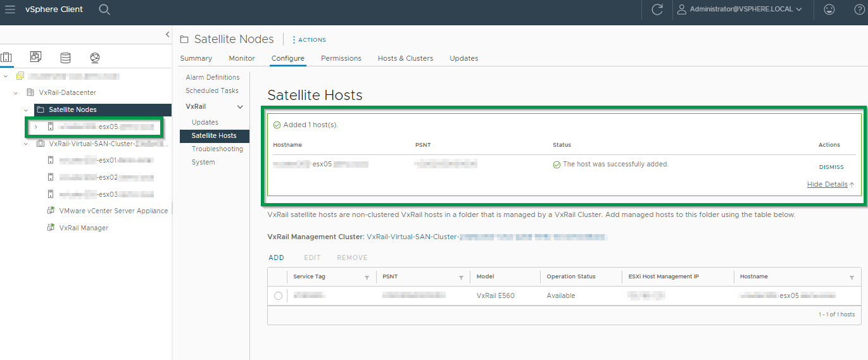Viewport: 868px width, 360px height.
Task: Open the Hosts & Clusters tab
Action: click(x=406, y=58)
